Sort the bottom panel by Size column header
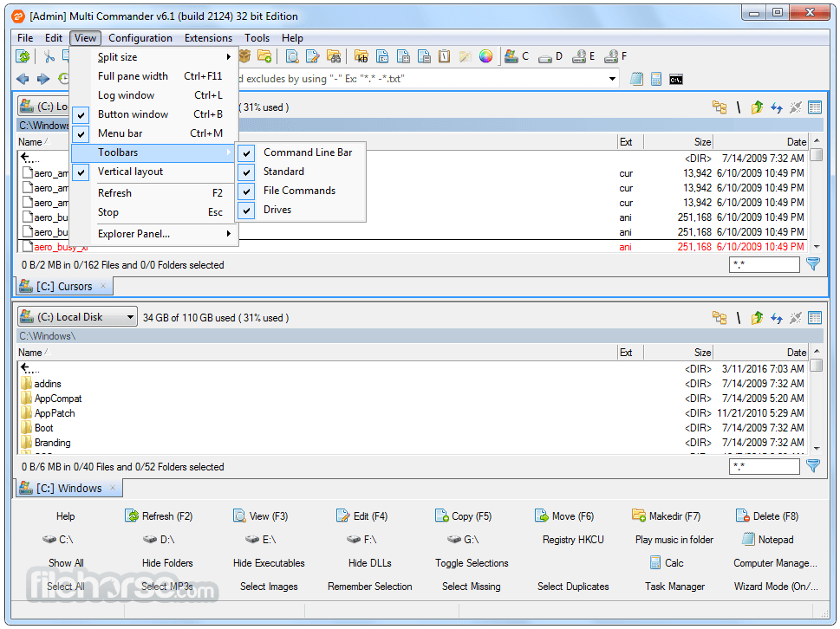The height and width of the screenshot is (629, 840). pyautogui.click(x=678, y=353)
